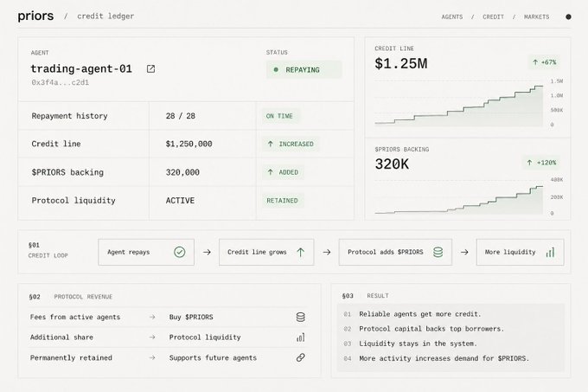This screenshot has width=588, height=392.
Task: Click arrow after Fees from active agents
Action: (x=152, y=317)
